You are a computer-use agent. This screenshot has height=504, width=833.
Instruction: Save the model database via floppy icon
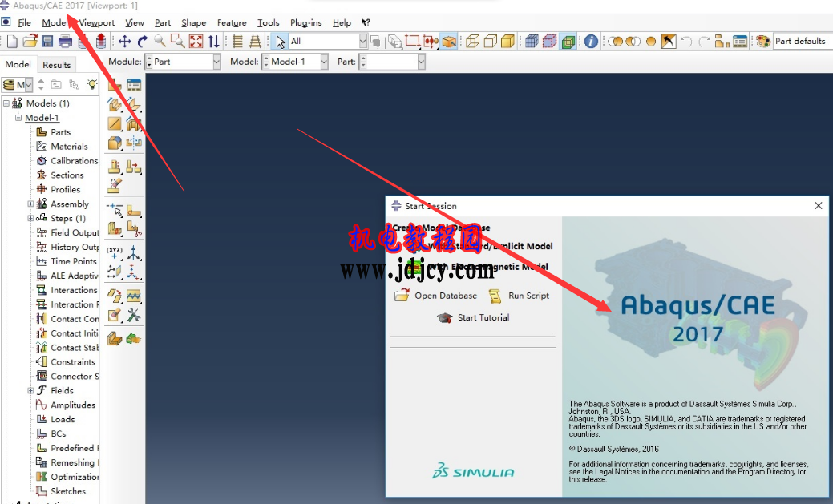47,41
